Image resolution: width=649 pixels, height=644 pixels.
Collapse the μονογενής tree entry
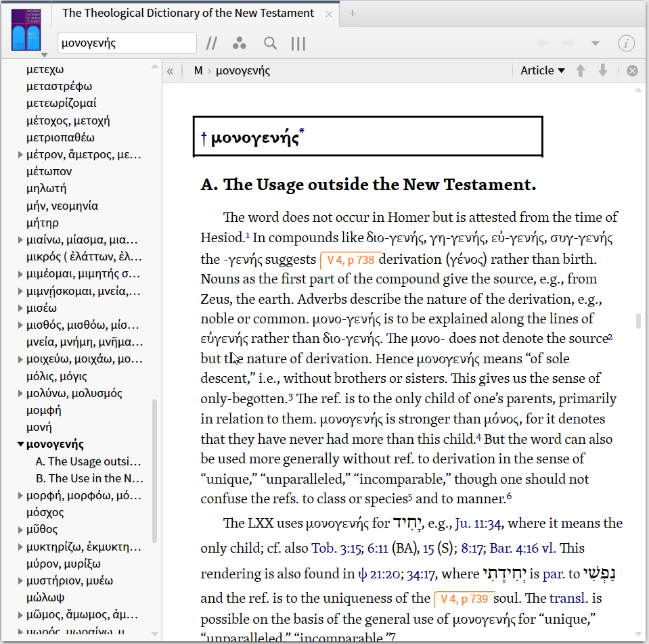(x=20, y=444)
